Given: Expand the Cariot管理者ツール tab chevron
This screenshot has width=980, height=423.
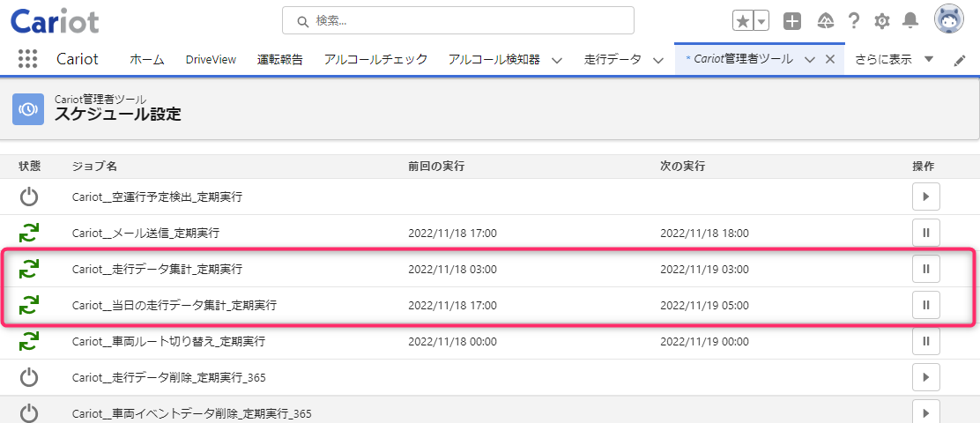Looking at the screenshot, I should click(809, 60).
